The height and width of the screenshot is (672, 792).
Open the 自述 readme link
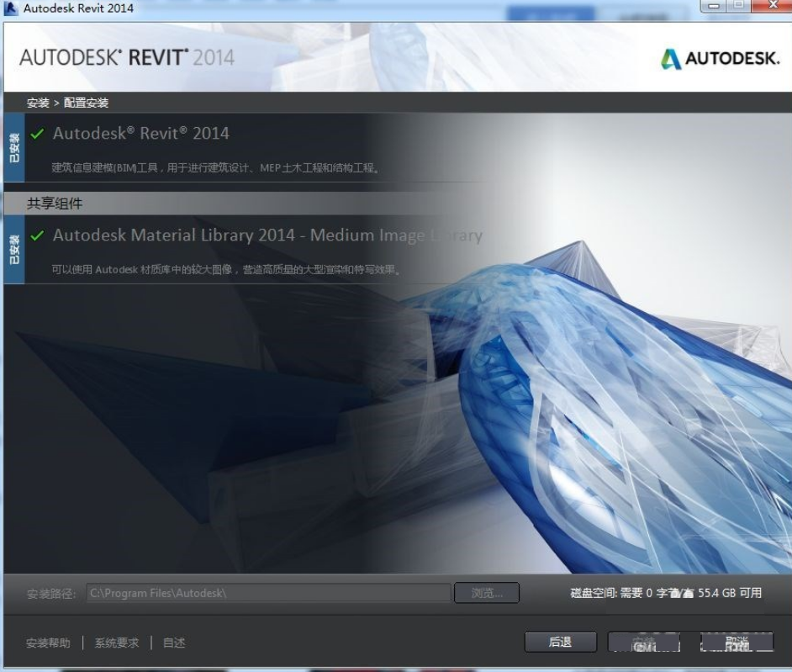[x=174, y=643]
